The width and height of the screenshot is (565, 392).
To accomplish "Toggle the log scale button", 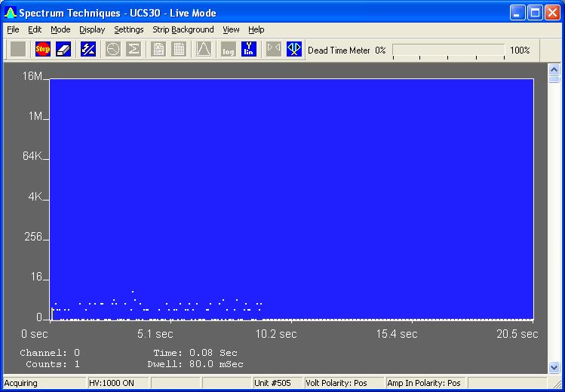I will (229, 49).
